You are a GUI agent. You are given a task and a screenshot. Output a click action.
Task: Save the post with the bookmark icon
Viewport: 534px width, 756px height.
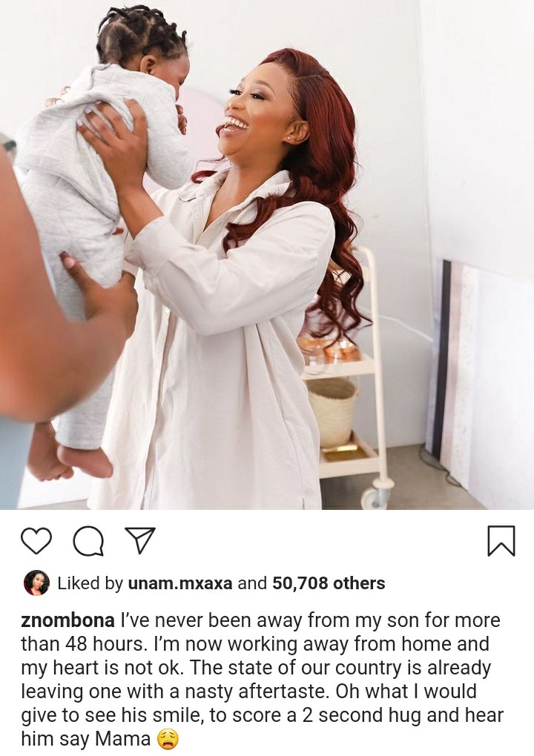pos(501,541)
